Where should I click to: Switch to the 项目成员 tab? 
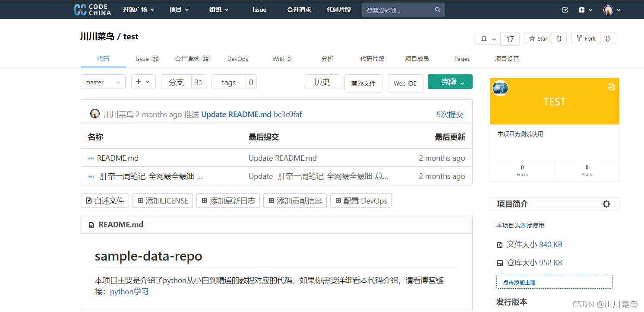[x=417, y=59]
